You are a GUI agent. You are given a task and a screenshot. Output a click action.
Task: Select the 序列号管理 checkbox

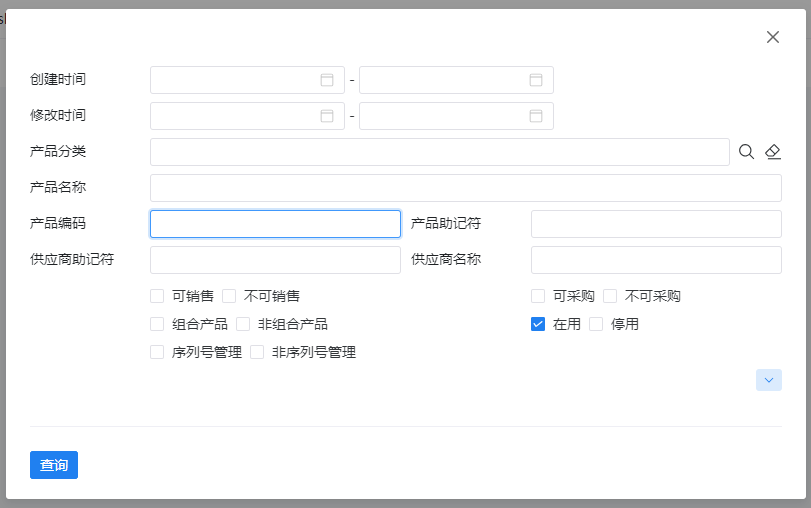pos(157,352)
